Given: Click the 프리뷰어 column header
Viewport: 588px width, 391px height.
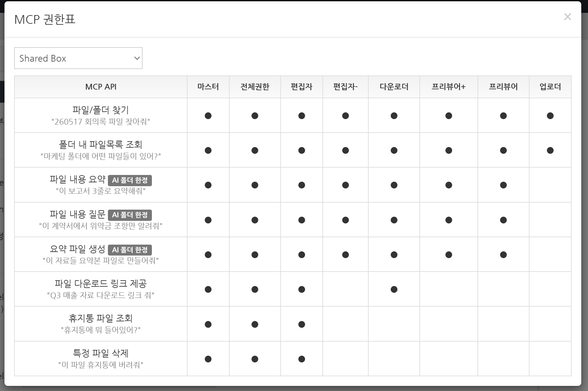Looking at the screenshot, I should (x=503, y=87).
